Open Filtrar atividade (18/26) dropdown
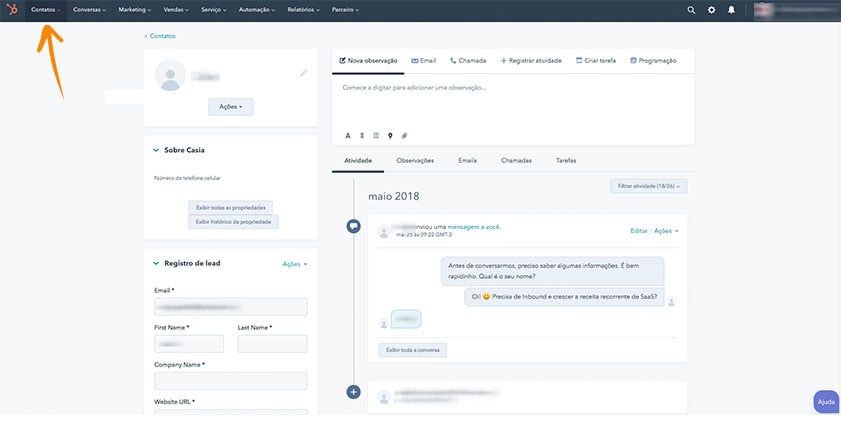This screenshot has height=421, width=841. 648,186
